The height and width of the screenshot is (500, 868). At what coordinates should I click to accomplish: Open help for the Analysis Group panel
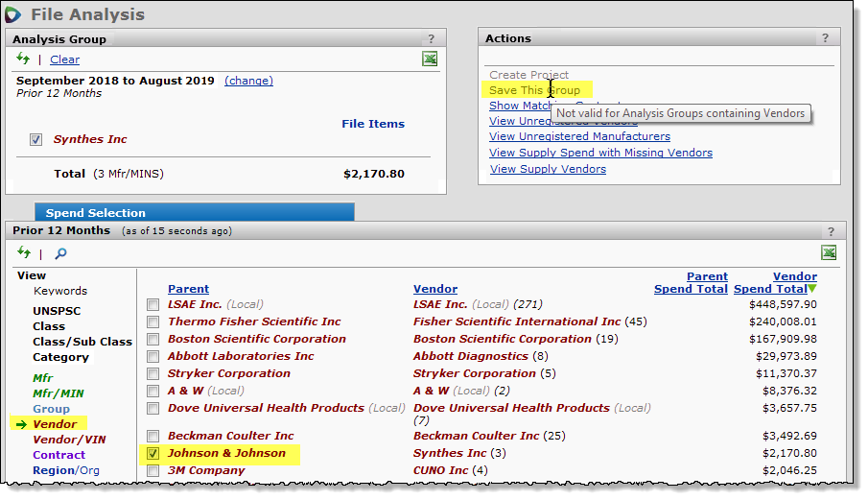coord(431,39)
